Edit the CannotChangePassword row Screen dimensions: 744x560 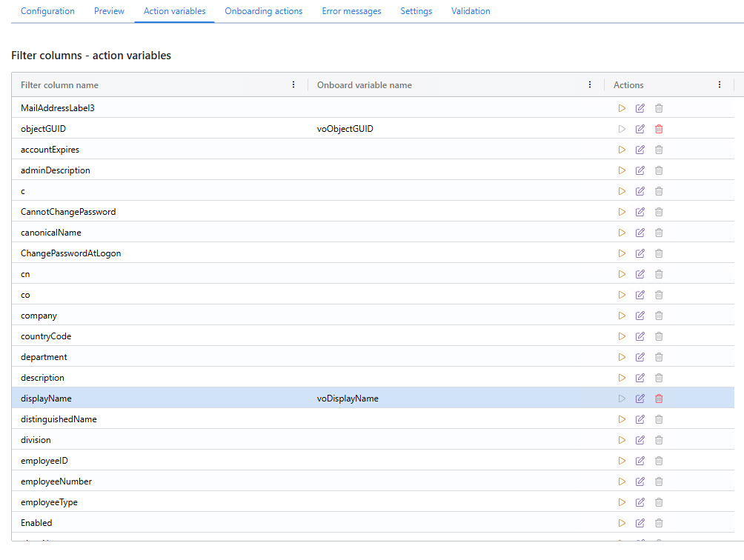(x=640, y=212)
